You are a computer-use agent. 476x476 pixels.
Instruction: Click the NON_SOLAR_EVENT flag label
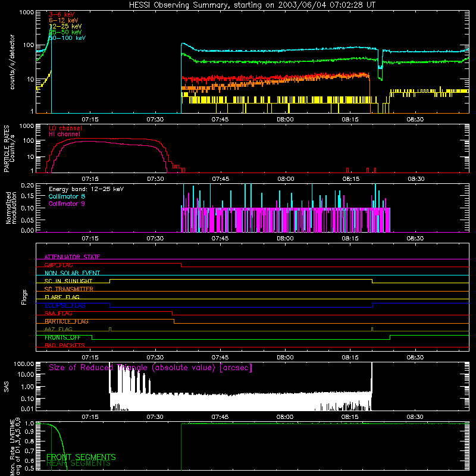pos(72,273)
